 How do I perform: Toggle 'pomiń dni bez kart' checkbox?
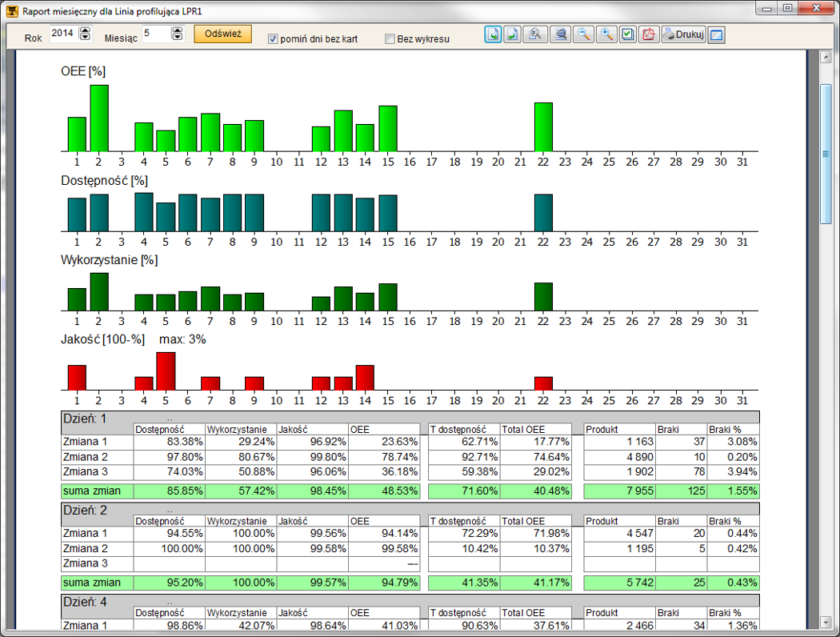273,39
